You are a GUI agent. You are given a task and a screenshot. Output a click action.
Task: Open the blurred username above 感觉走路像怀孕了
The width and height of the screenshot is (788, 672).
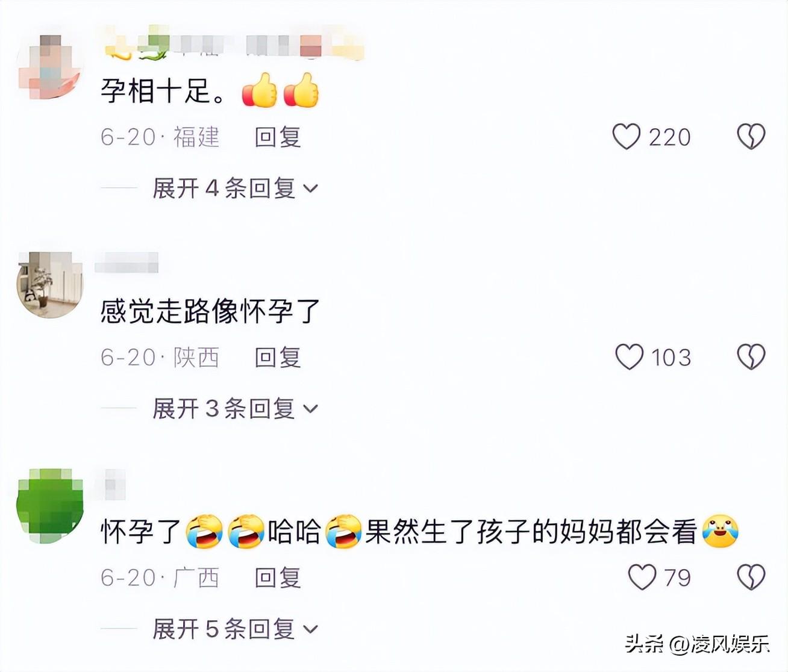(x=127, y=263)
